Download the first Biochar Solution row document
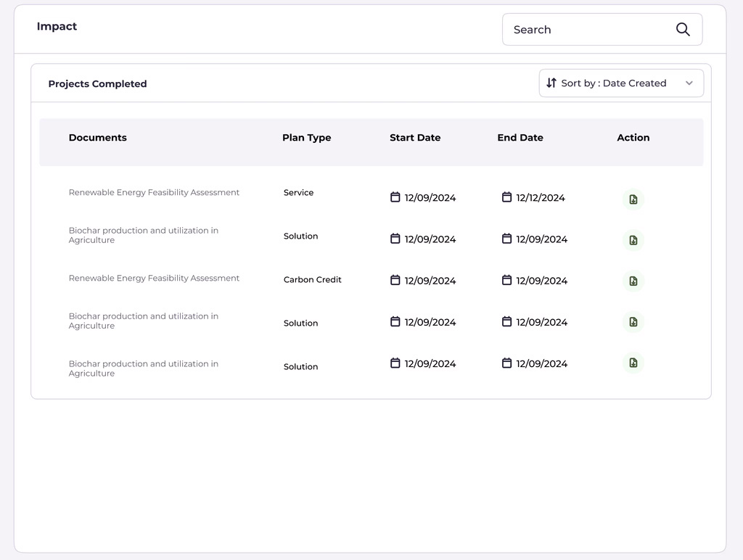 coord(633,240)
